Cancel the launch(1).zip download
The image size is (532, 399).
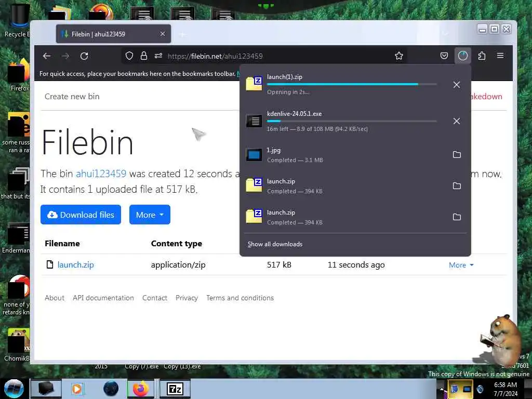pos(457,85)
